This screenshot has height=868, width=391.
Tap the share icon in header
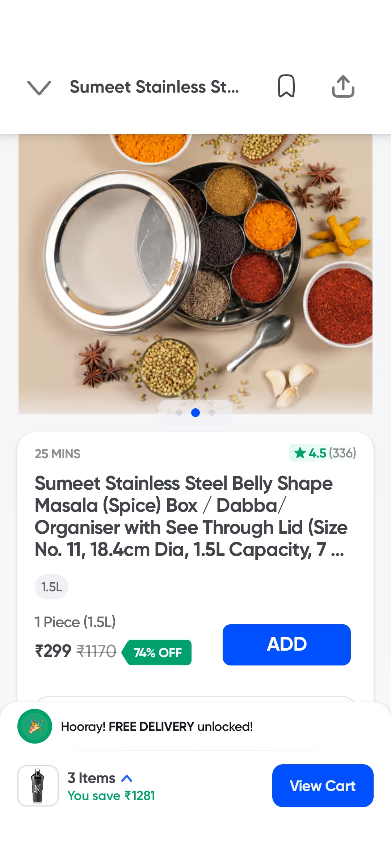pyautogui.click(x=343, y=86)
